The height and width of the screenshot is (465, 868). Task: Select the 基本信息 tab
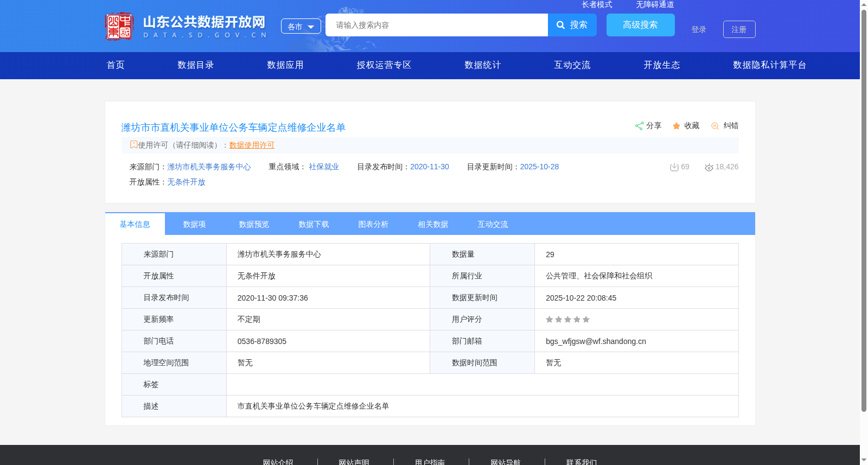tap(135, 224)
